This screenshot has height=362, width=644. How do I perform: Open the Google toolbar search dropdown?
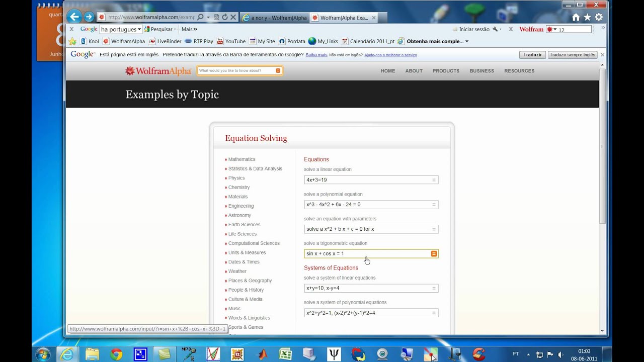[x=139, y=29]
